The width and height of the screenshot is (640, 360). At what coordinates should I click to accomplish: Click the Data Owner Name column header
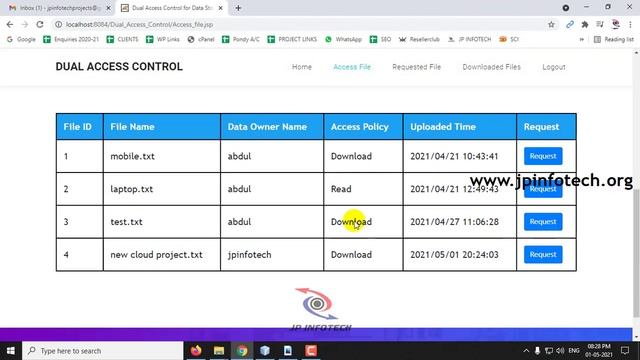coord(272,127)
